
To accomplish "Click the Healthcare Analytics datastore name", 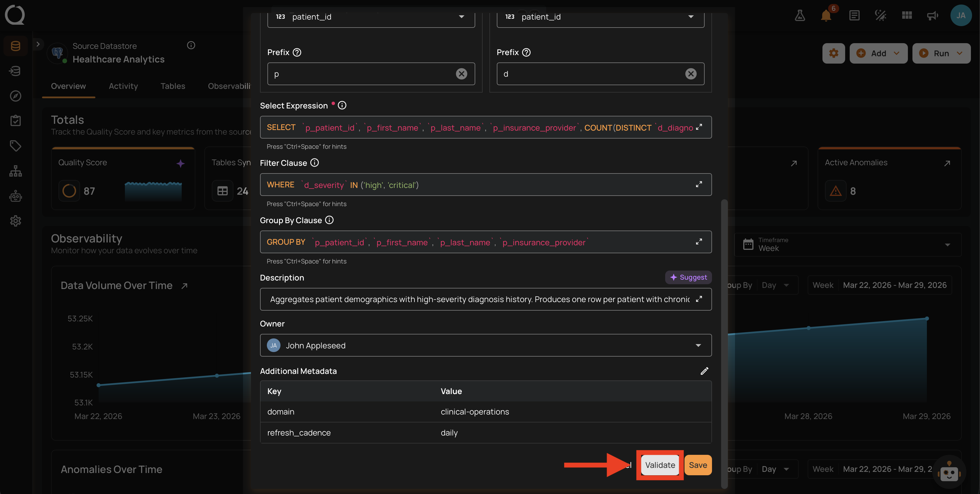I will pyautogui.click(x=118, y=59).
